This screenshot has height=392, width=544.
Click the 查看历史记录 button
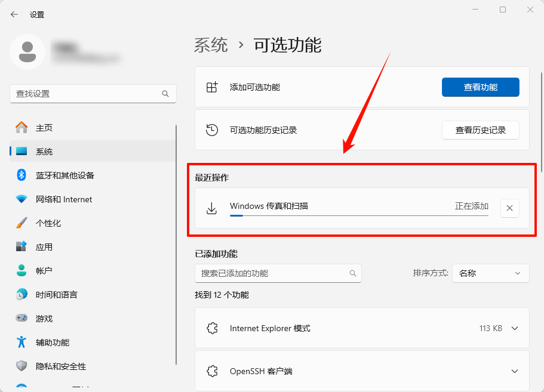480,129
